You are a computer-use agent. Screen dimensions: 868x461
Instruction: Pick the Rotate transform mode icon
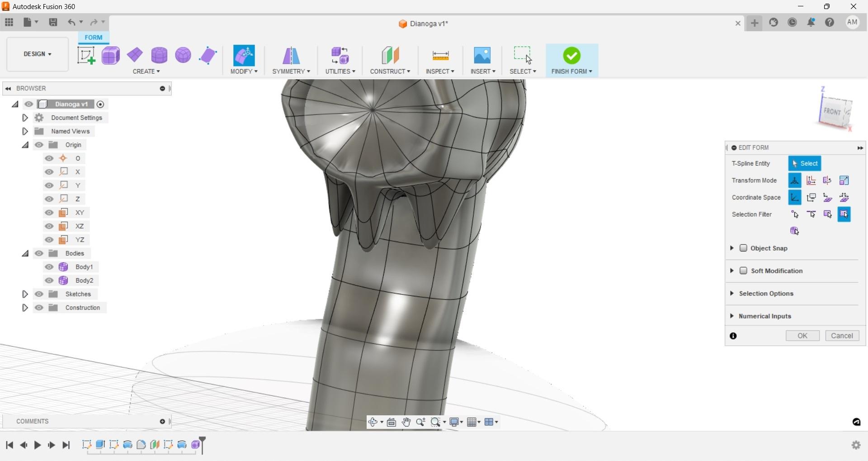[827, 180]
